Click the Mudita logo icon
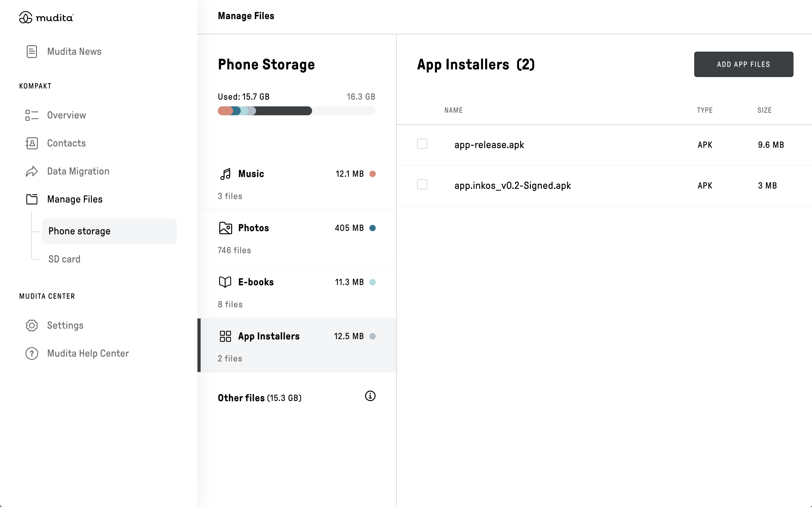Viewport: 812px width, 507px height. coord(26,18)
